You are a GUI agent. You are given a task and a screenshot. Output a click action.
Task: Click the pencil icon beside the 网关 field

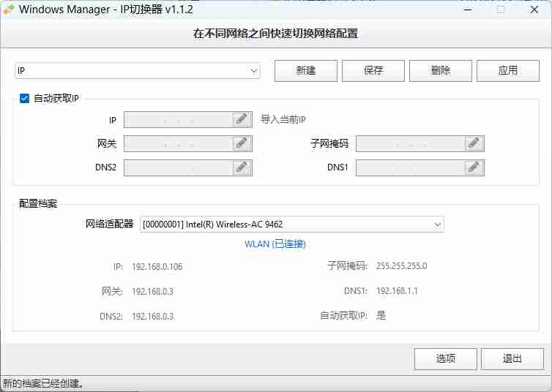tap(242, 143)
